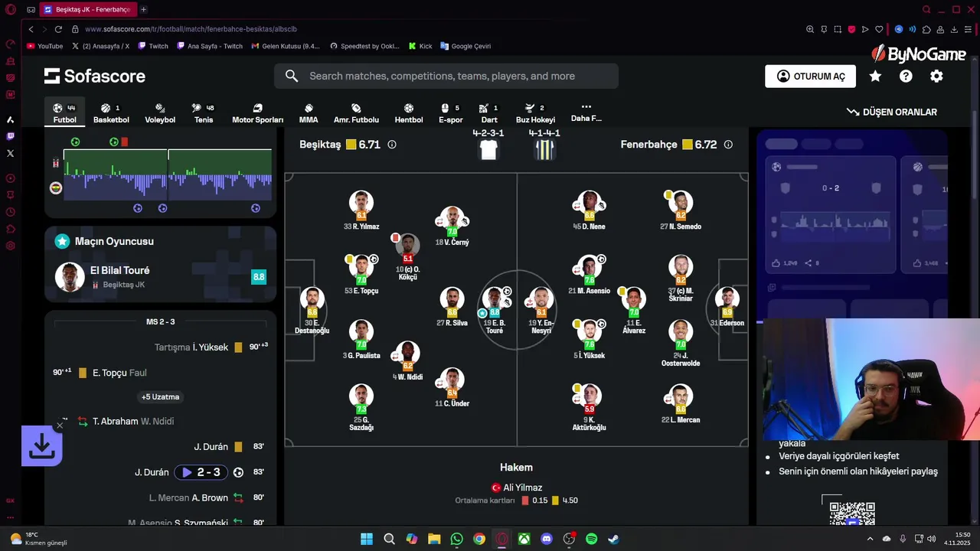This screenshot has height=551, width=980.
Task: Open the favorites star icon
Action: (875, 76)
